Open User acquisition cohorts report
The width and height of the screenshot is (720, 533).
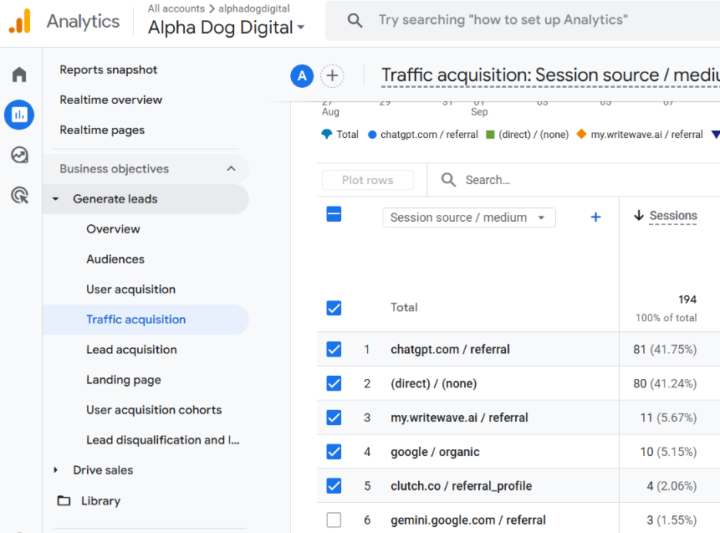click(154, 410)
